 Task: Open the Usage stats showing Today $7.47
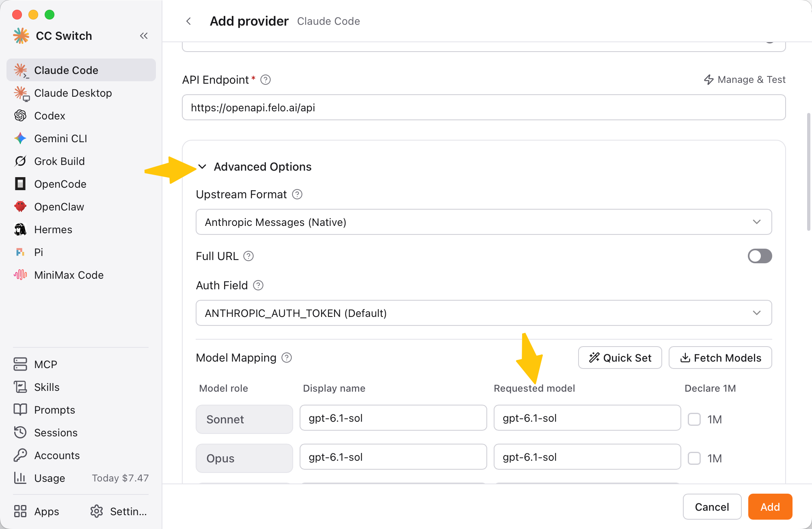pyautogui.click(x=81, y=478)
